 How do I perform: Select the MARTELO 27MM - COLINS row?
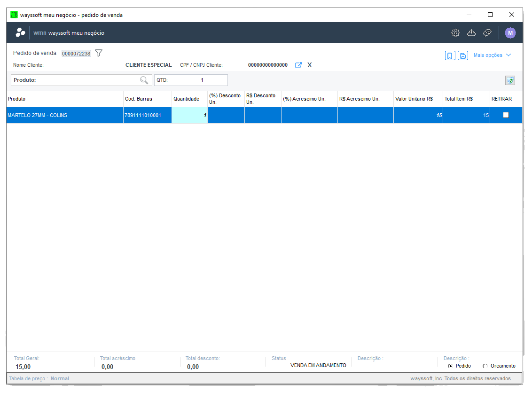click(x=264, y=115)
